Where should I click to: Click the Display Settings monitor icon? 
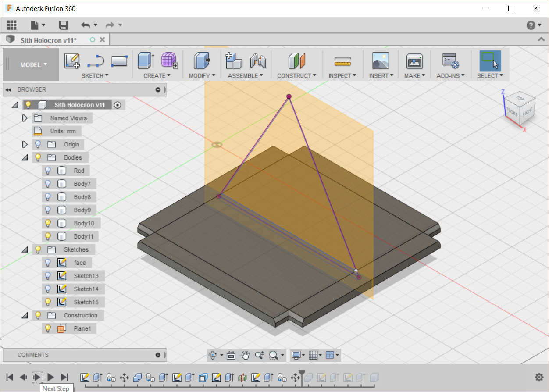pyautogui.click(x=296, y=355)
